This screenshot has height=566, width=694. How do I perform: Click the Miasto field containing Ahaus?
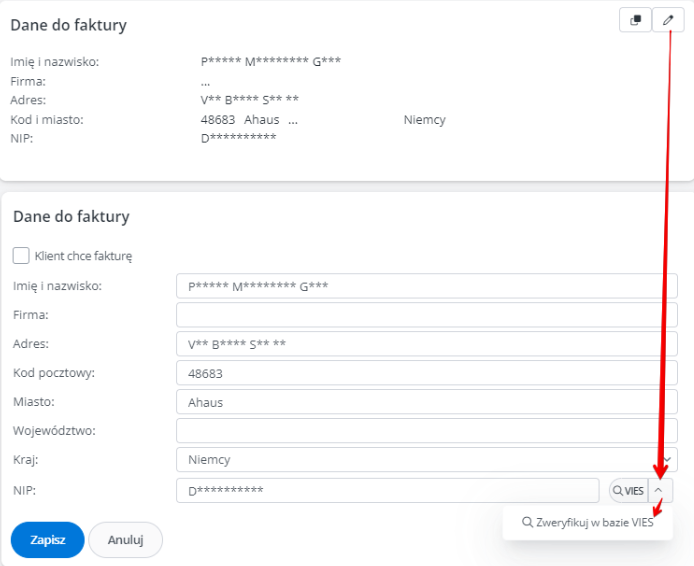coord(427,402)
